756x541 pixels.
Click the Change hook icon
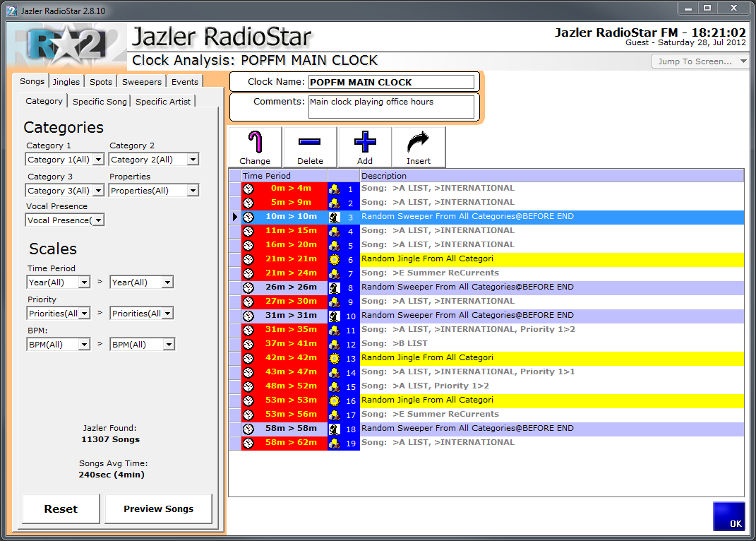point(255,142)
